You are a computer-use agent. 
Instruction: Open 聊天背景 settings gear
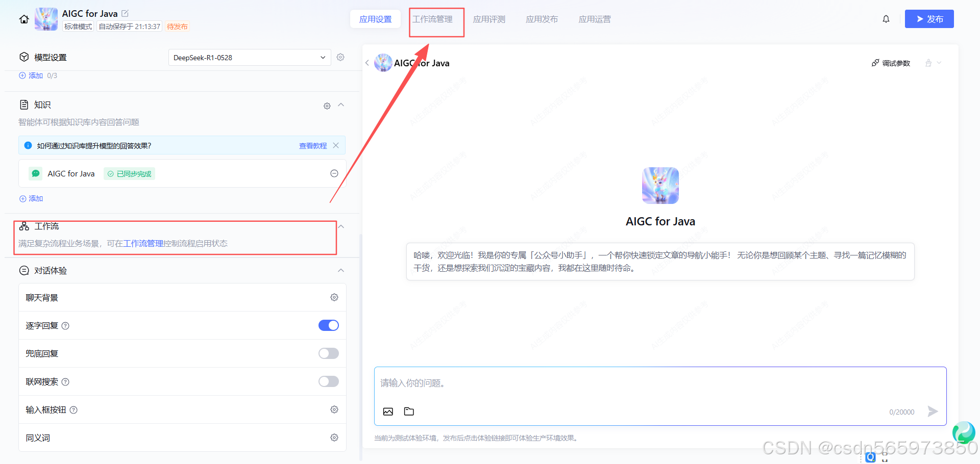[334, 297]
